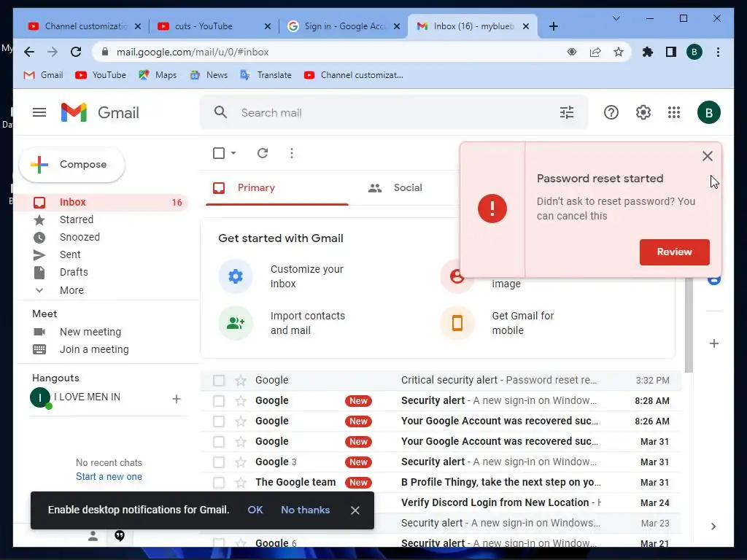Click the search magnifier icon in Gmail

220,112
